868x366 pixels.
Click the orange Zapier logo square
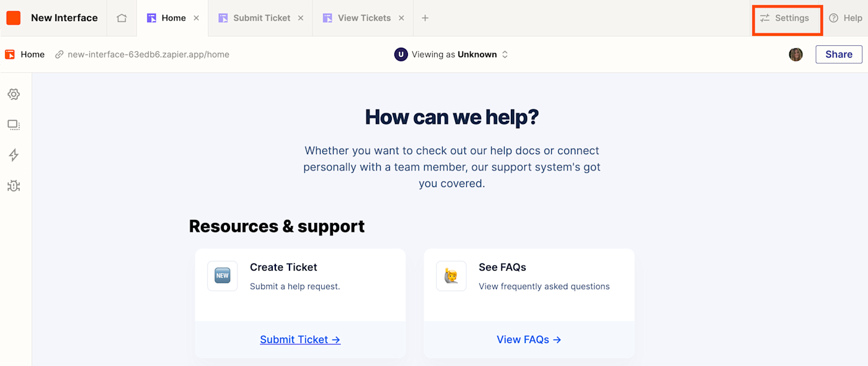[14, 18]
